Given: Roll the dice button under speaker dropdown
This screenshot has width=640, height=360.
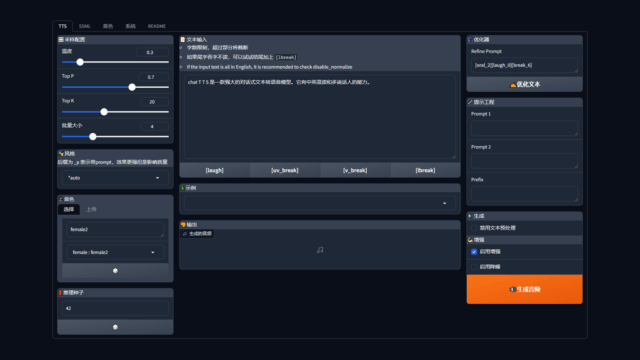Looking at the screenshot, I should click(x=115, y=271).
